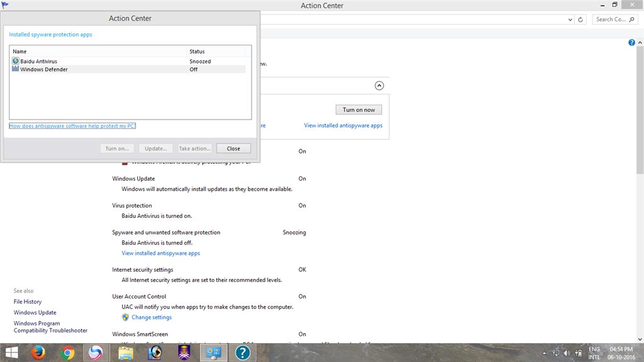
Task: Click the UAC shield icon next to Change settings
Action: [x=125, y=317]
